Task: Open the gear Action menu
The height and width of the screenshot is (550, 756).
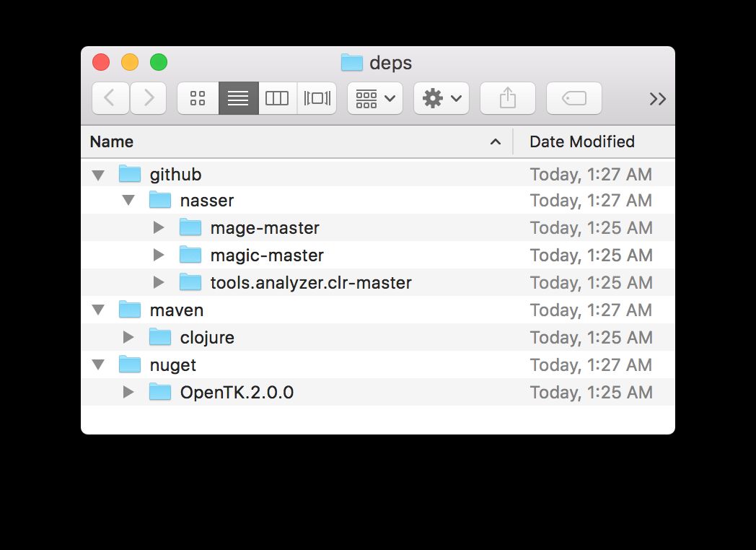Action: (x=441, y=98)
